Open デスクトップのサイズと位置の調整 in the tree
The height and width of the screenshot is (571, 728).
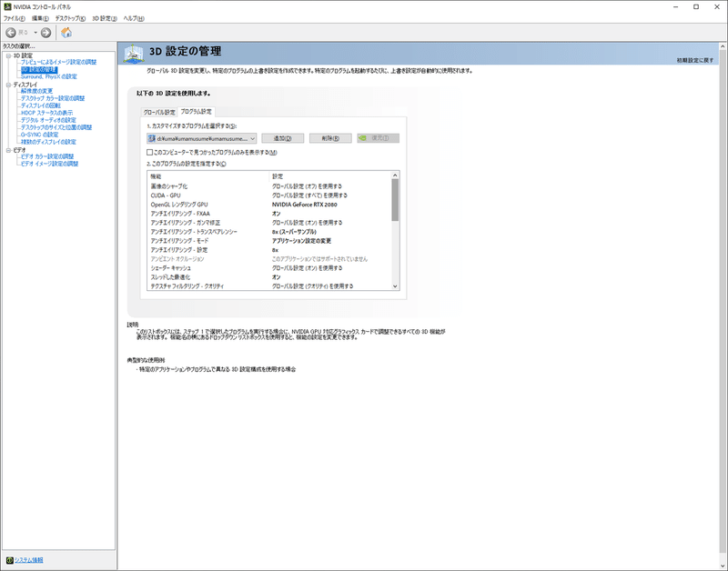click(56, 127)
